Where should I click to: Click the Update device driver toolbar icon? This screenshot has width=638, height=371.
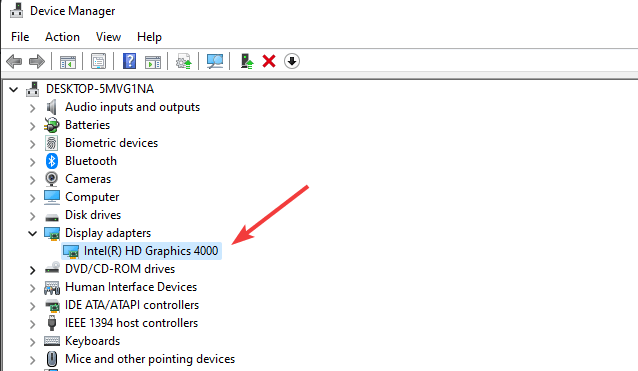click(184, 61)
